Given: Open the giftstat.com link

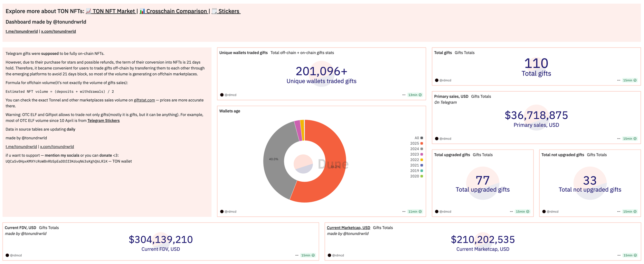Looking at the screenshot, I should point(144,100).
